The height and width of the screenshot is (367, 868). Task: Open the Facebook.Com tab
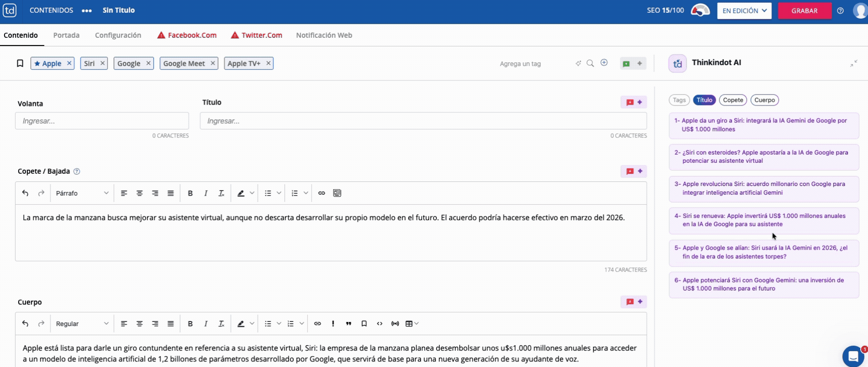(187, 35)
